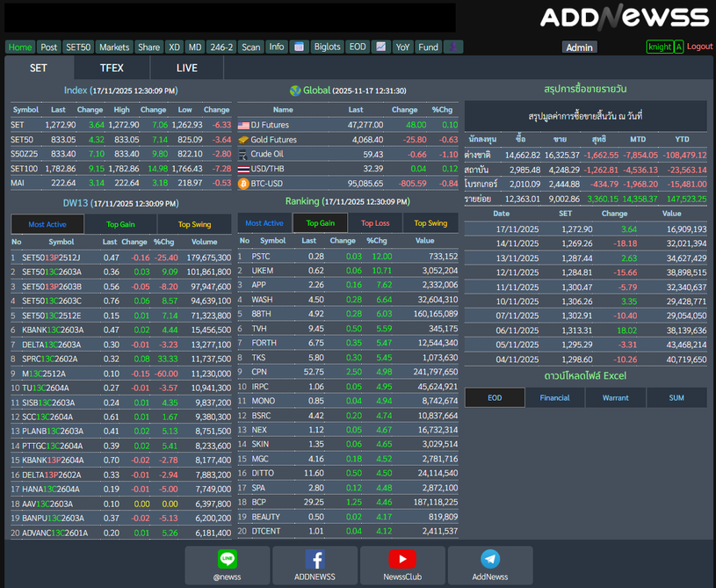Open the SET50 menu item
This screenshot has width=716, height=588.
pos(78,47)
